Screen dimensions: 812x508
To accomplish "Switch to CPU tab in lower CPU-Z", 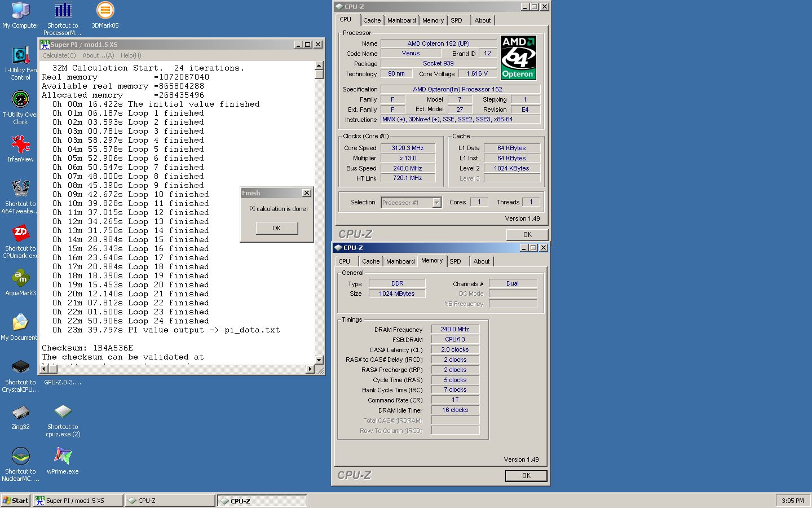I will [345, 261].
